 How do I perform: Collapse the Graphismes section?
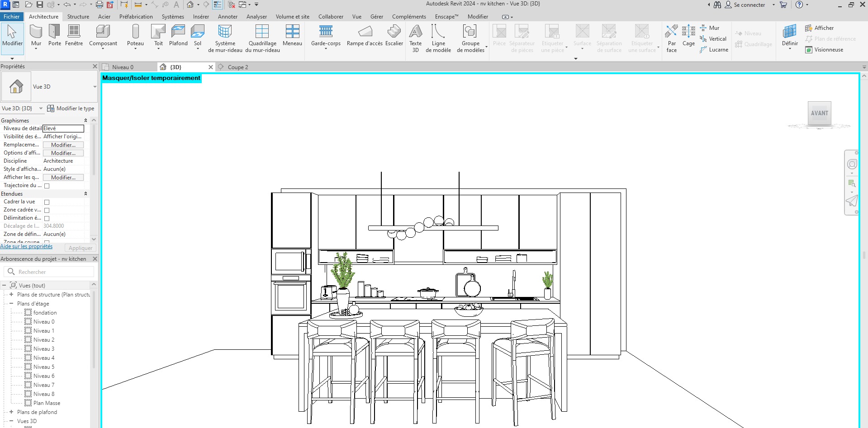[x=85, y=120]
